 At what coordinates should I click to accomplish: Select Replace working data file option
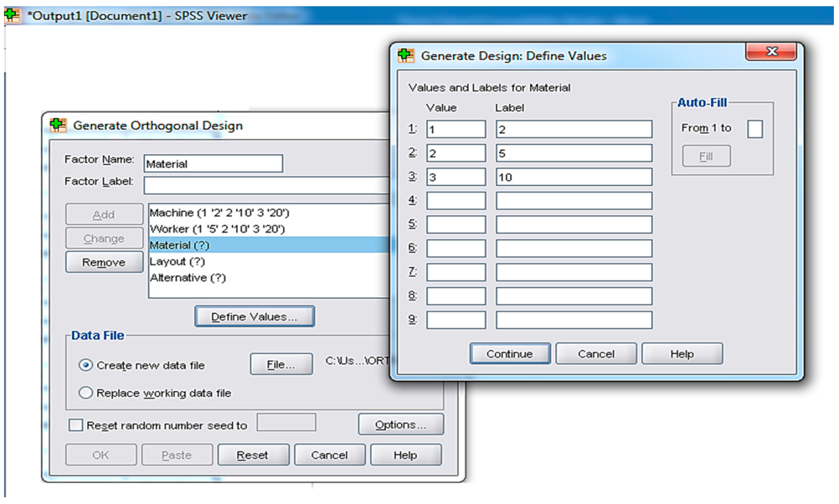point(86,393)
